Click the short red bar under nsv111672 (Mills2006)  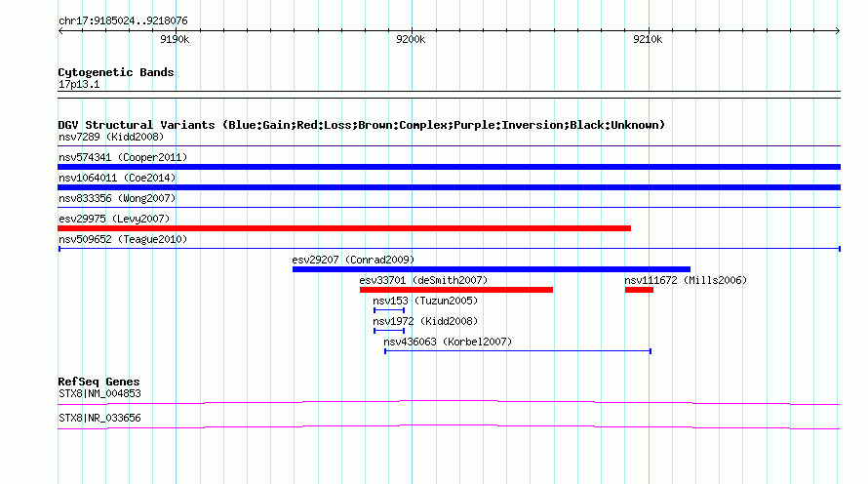click(x=640, y=290)
